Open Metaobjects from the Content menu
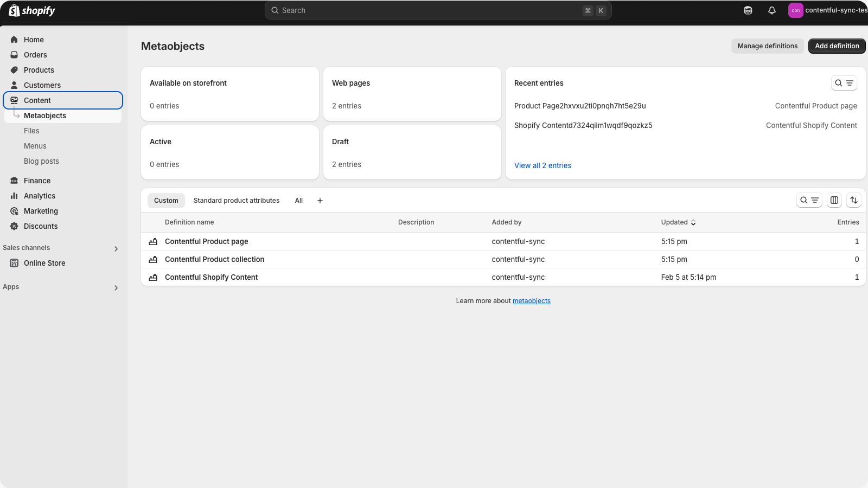868x488 pixels. 45,115
